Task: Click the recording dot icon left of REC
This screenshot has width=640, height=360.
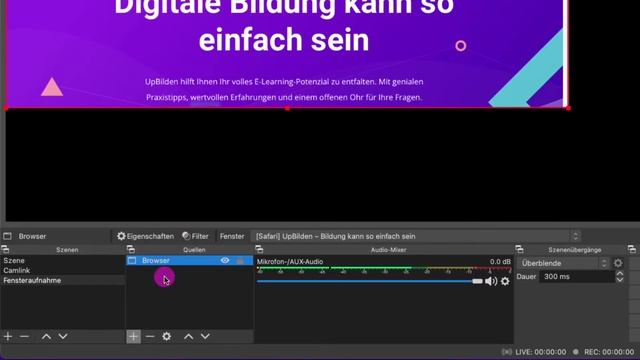Action: coord(576,352)
